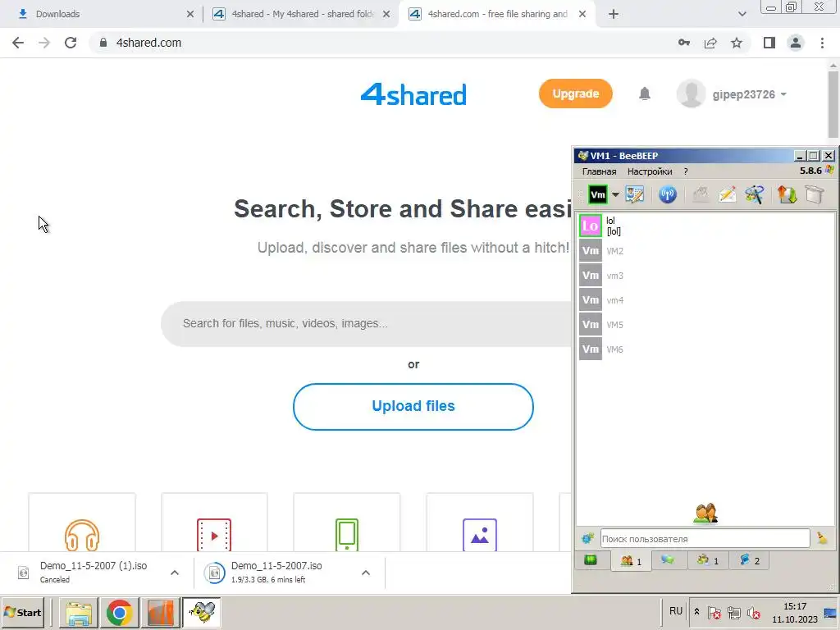Bookmark this page with the star icon

(737, 43)
